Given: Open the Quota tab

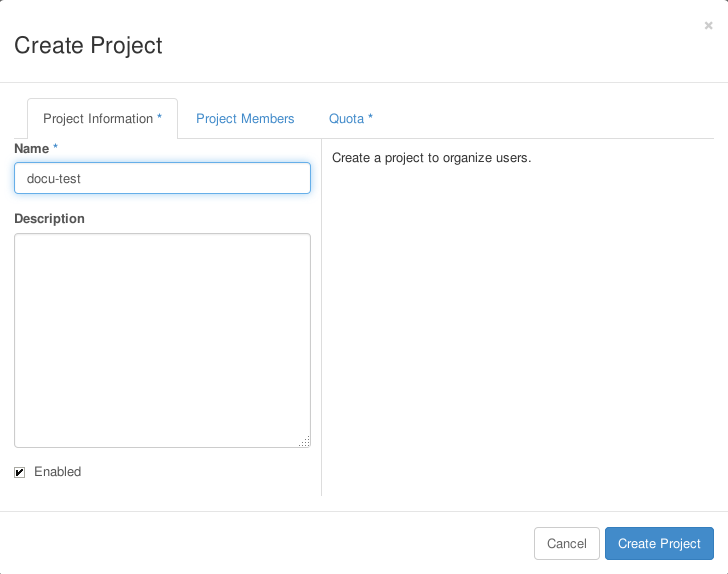Looking at the screenshot, I should pos(351,119).
